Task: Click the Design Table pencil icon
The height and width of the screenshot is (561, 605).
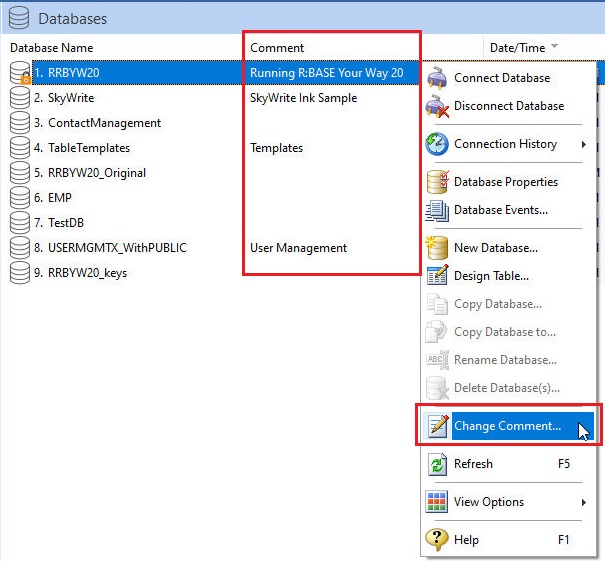Action: point(438,275)
